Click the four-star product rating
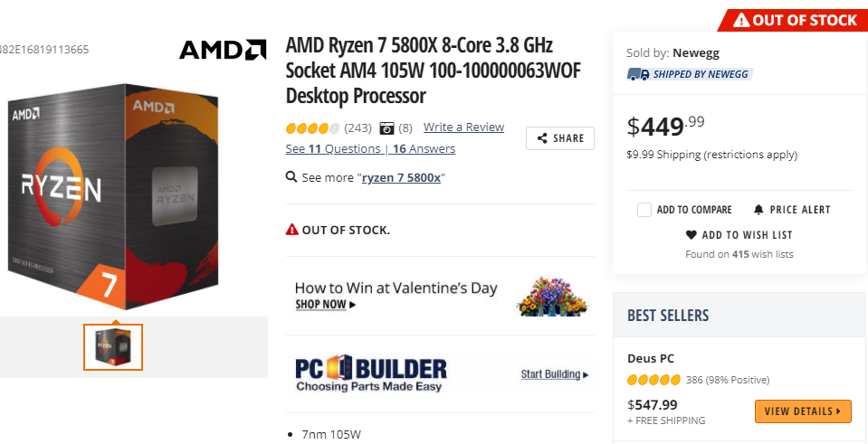Screen dimensions: 868x444 312,128
